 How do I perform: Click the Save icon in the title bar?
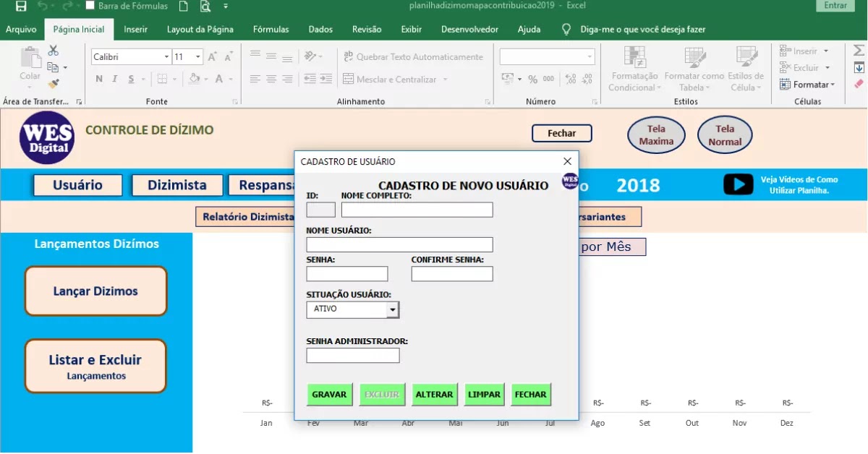tap(21, 6)
